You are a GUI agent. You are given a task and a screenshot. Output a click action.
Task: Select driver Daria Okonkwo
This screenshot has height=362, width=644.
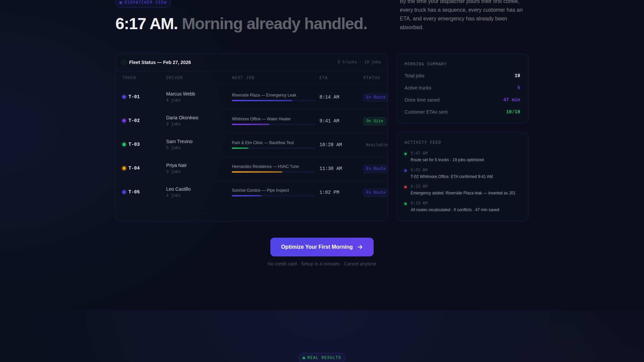[x=182, y=118]
